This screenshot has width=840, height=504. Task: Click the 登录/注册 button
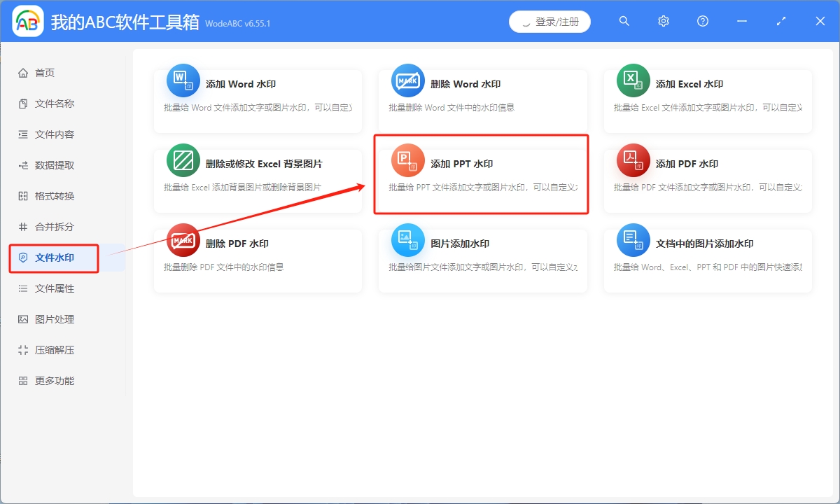point(549,21)
